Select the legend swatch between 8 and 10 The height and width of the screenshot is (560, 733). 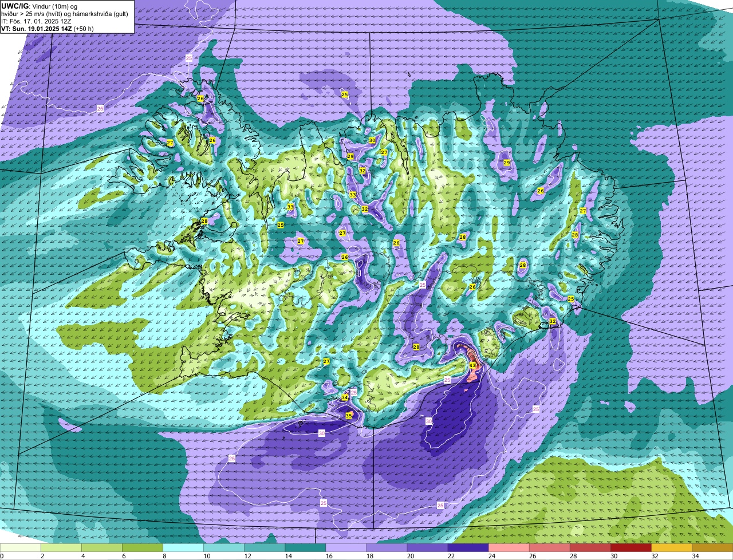pos(183,547)
